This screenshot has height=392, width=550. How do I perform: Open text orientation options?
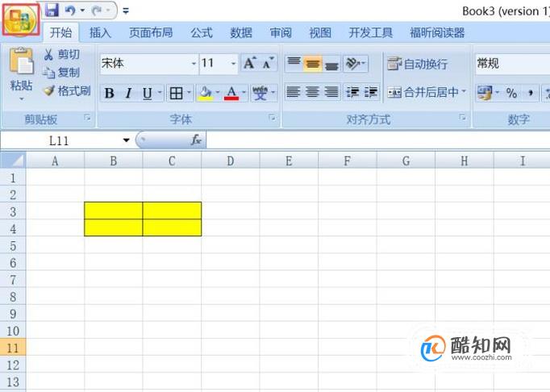click(356, 64)
